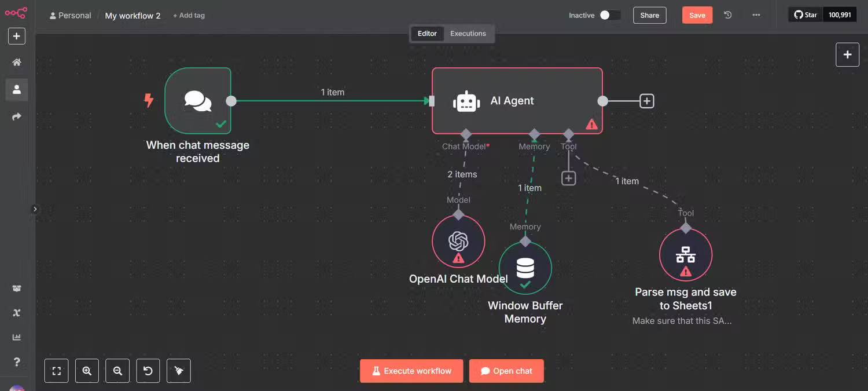Select the Editor tab
Viewport: 868px width, 391px height.
coord(427,34)
